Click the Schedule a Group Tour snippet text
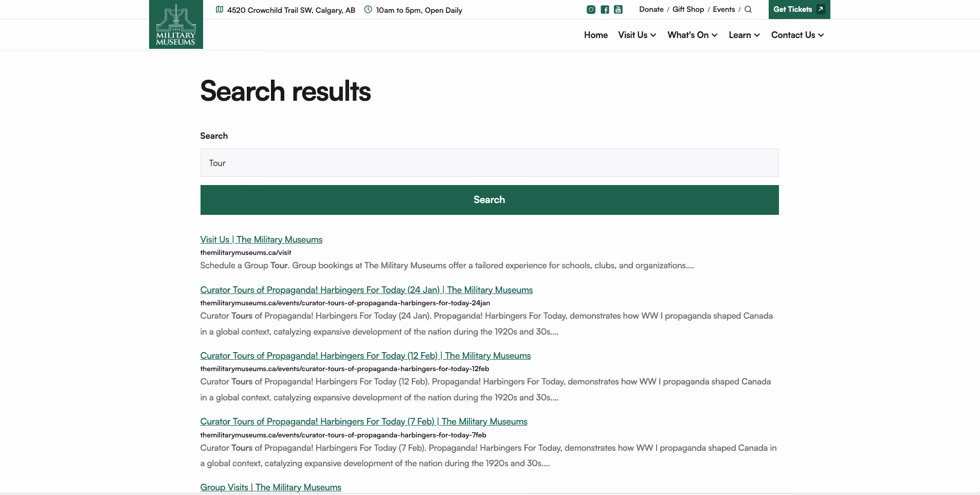This screenshot has height=495, width=980. [x=447, y=265]
